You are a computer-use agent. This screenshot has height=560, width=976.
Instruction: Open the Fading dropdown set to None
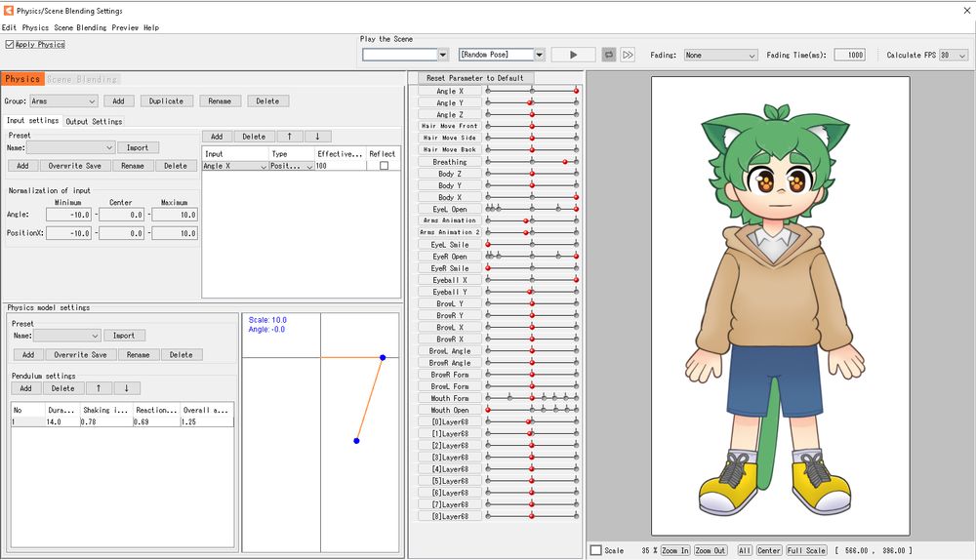(x=720, y=55)
